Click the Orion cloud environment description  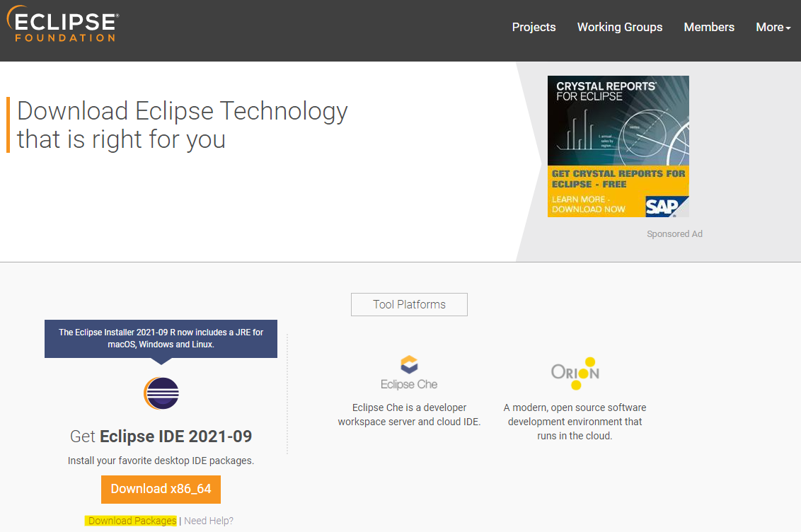575,422
